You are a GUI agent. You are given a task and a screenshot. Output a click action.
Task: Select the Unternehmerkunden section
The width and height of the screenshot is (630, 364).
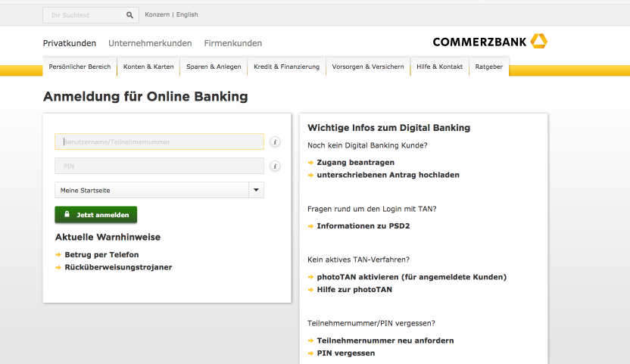tap(150, 43)
